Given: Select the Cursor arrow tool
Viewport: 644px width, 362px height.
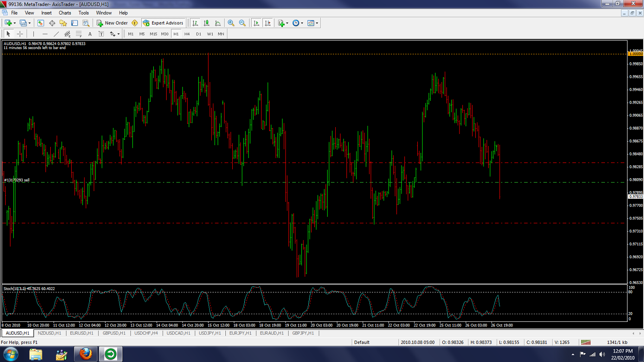Looking at the screenshot, I should [x=8, y=34].
